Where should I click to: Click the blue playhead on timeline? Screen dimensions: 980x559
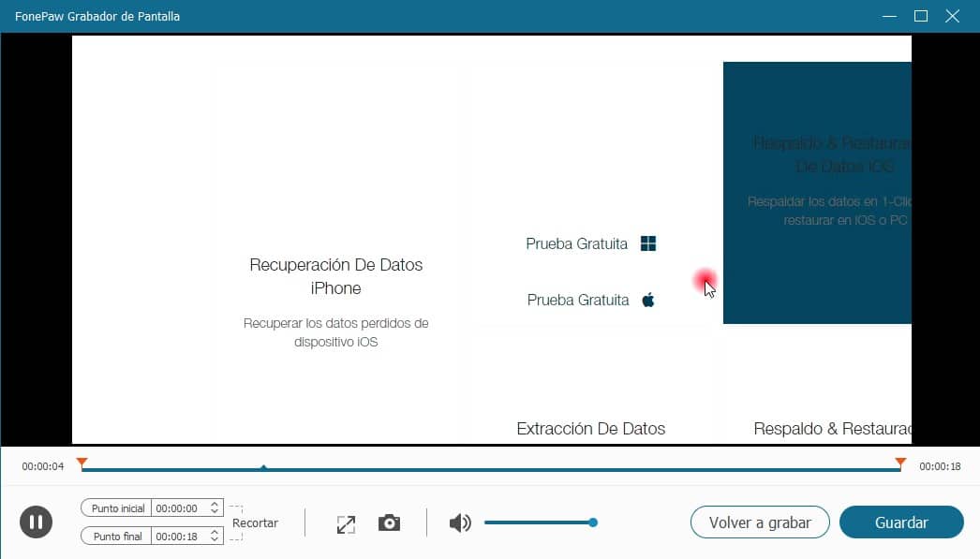tap(264, 467)
